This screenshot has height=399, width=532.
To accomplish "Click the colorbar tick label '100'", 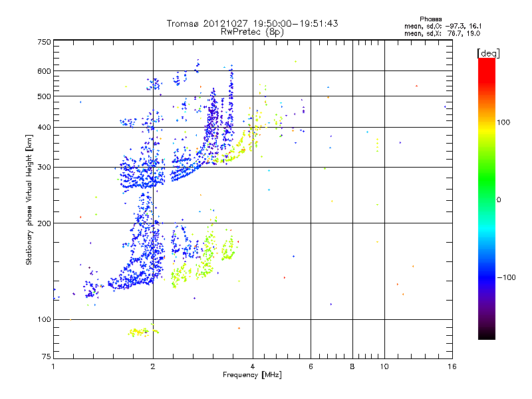I will [x=503, y=122].
